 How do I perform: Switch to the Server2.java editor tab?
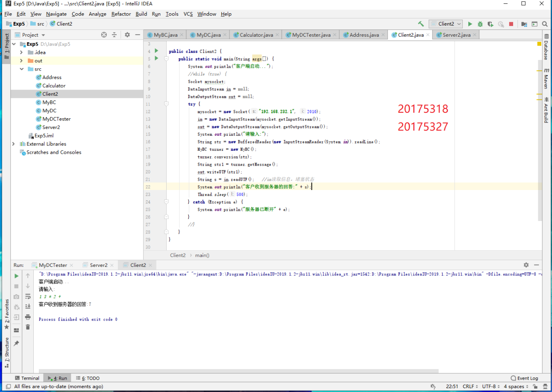[x=456, y=35]
